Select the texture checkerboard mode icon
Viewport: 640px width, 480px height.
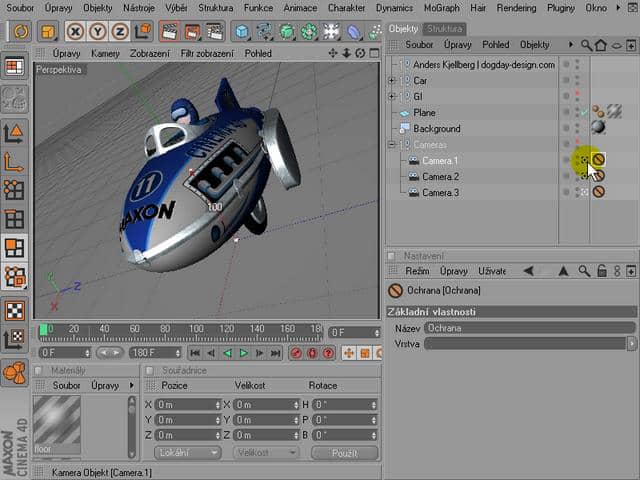(x=15, y=310)
